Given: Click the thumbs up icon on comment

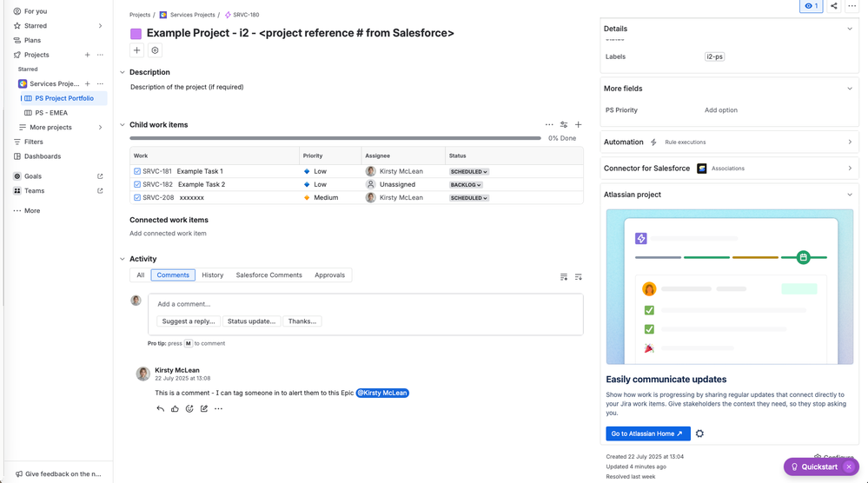Looking at the screenshot, I should click(175, 408).
